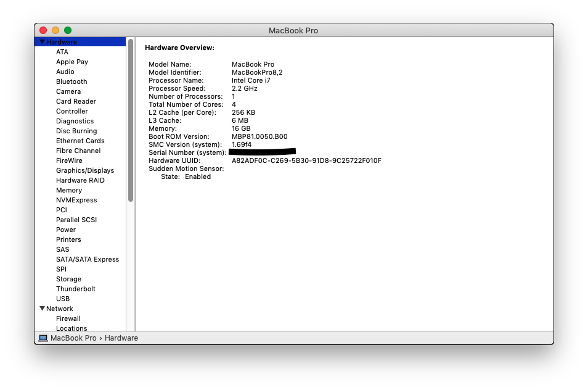
Task: Open Graphics/Displays information
Action: pos(85,170)
